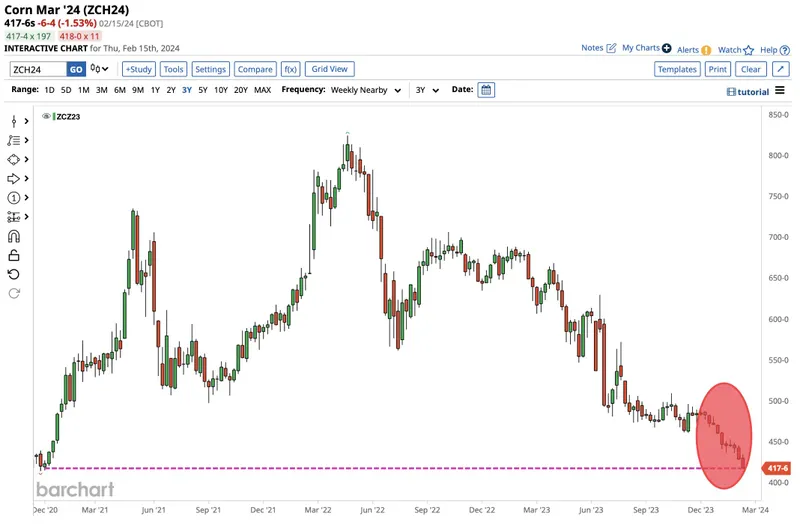
Task: Select the crosshair line drawing tool
Action: 14,121
